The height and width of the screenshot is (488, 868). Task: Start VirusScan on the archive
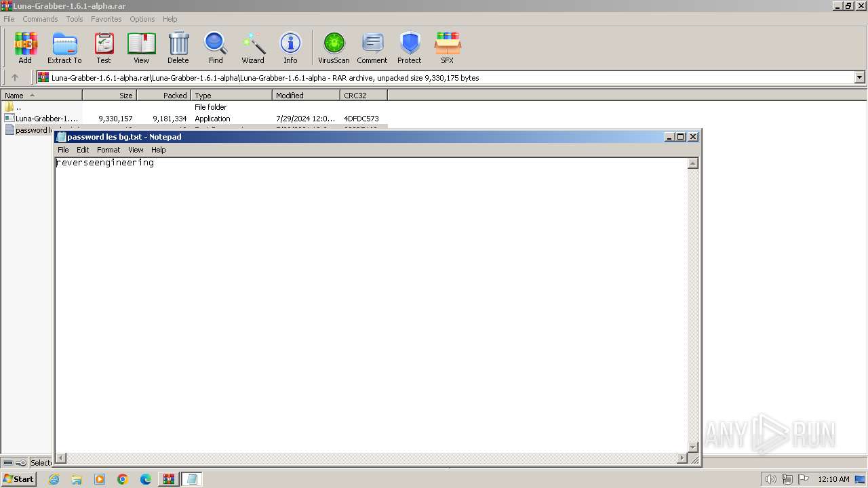(334, 48)
